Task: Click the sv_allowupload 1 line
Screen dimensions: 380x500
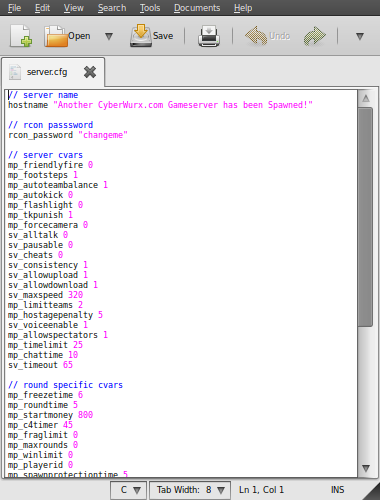Action: [48, 275]
